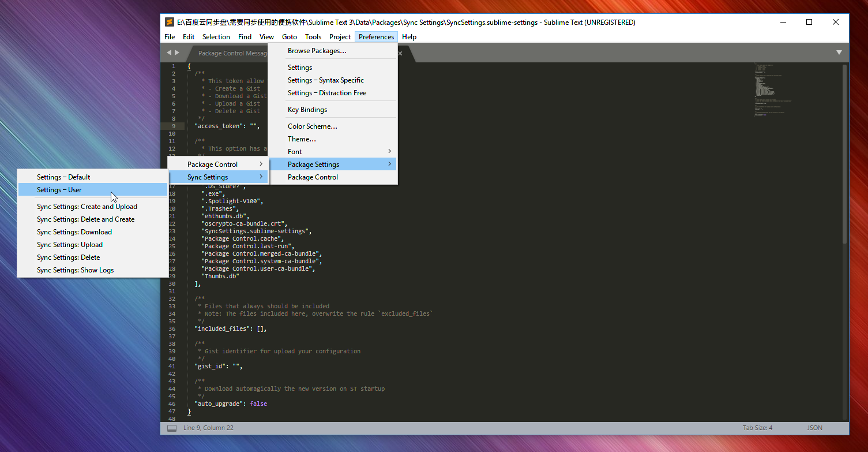868x452 pixels.
Task: Click the forward navigation arrow
Action: pyautogui.click(x=177, y=52)
